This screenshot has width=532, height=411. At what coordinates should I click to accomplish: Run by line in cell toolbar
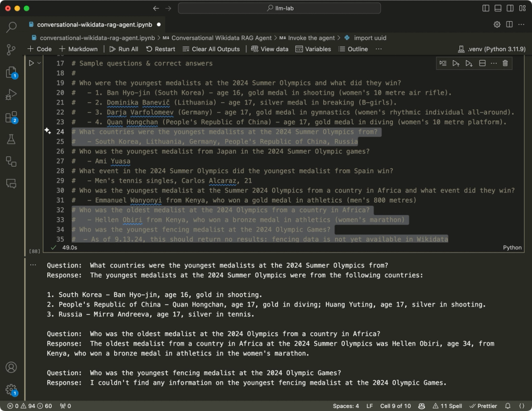[x=443, y=63]
